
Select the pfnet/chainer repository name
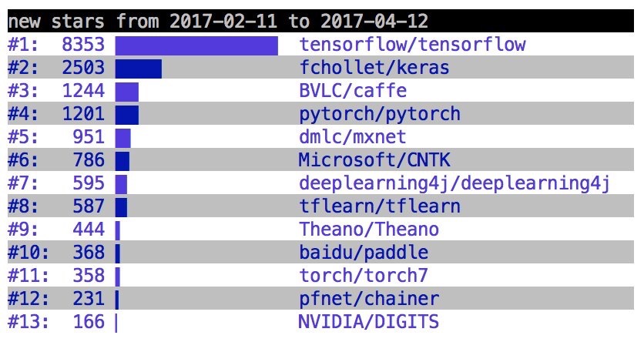369,299
